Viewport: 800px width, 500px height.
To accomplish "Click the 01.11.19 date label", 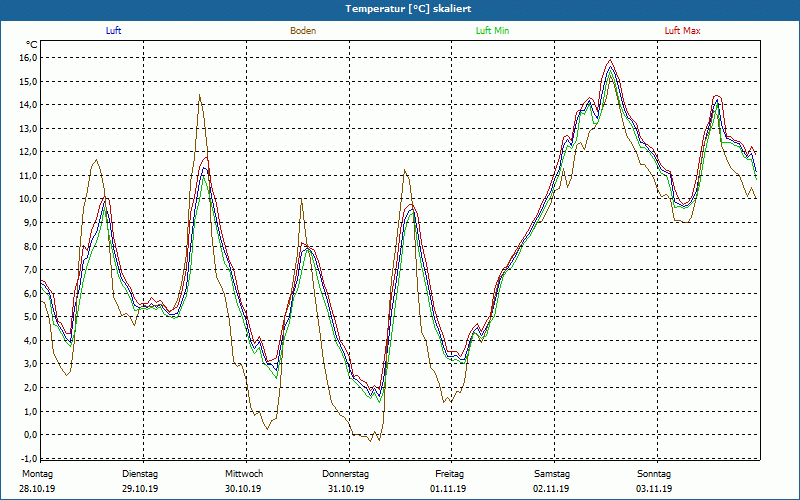I will (448, 489).
